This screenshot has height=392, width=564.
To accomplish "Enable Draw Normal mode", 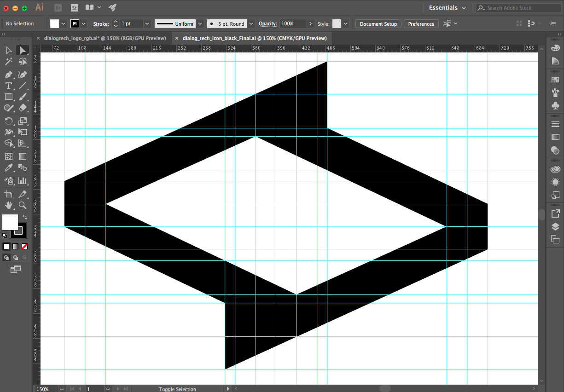I will [x=6, y=258].
